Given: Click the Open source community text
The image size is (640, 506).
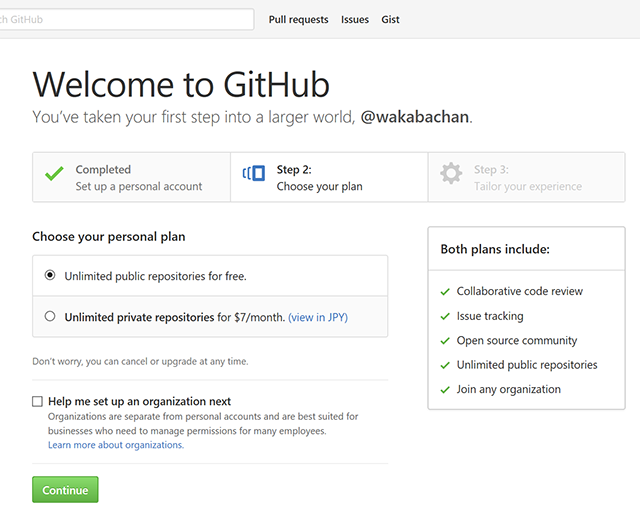Looking at the screenshot, I should (517, 341).
